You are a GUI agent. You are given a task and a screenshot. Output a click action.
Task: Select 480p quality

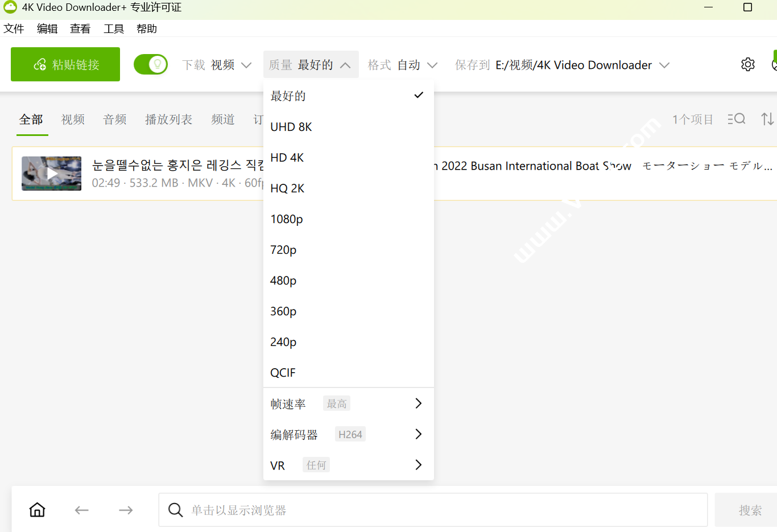(349, 280)
